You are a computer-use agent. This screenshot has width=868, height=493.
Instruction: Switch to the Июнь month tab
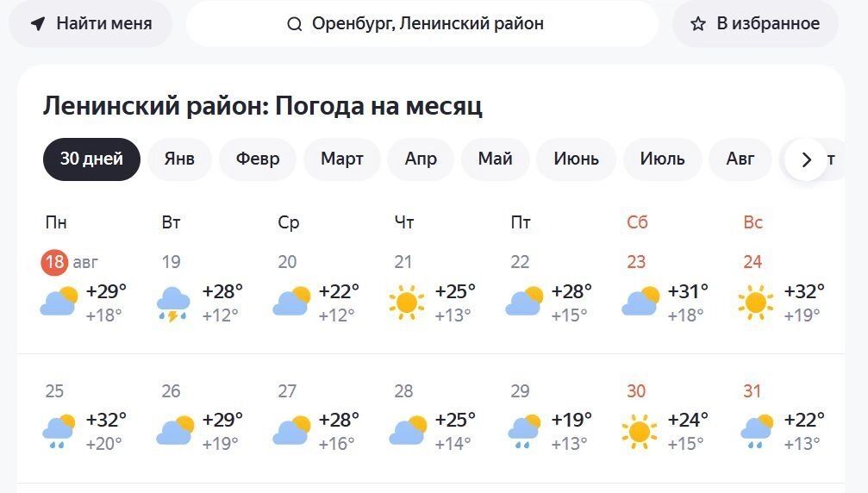tap(576, 159)
